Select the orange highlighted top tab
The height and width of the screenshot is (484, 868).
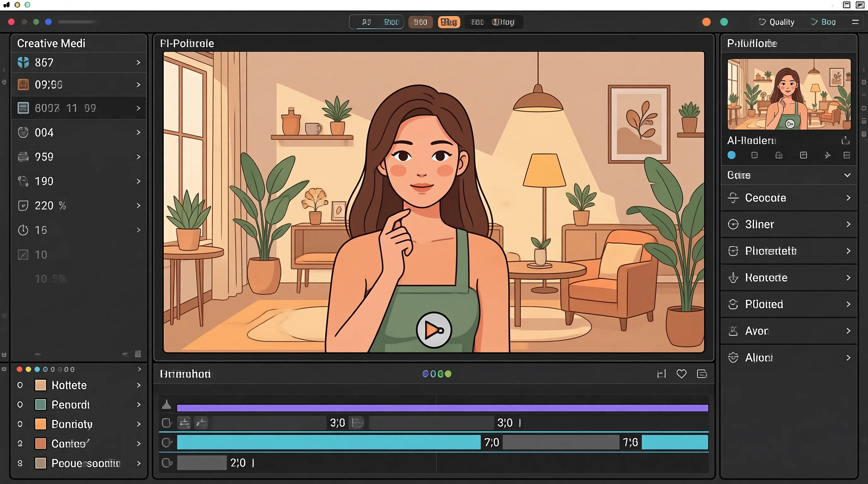click(x=449, y=22)
